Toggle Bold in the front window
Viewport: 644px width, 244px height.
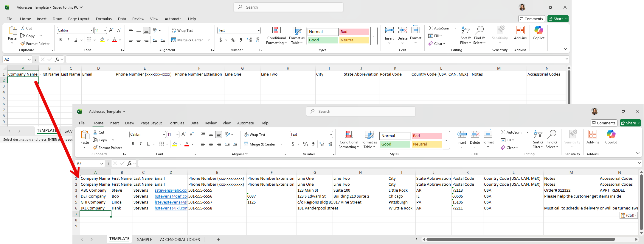133,144
